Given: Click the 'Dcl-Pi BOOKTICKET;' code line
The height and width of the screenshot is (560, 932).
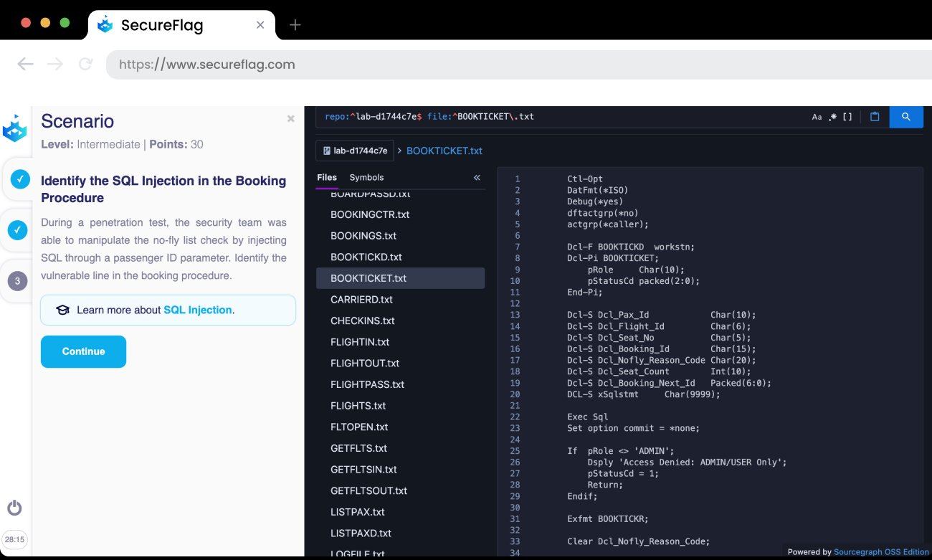Looking at the screenshot, I should pyautogui.click(x=612, y=258).
